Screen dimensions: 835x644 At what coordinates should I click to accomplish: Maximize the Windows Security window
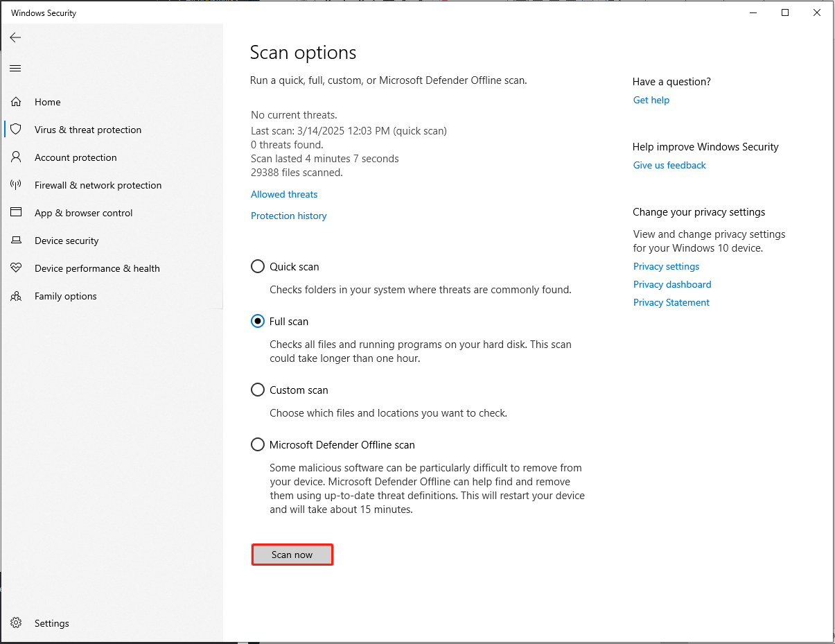(785, 12)
